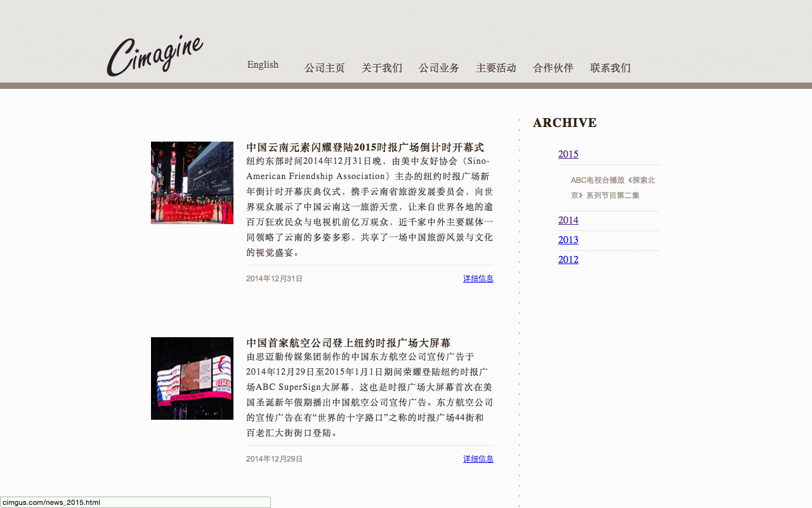Click the Cimagine logo
This screenshot has height=508, width=812.
tap(155, 55)
